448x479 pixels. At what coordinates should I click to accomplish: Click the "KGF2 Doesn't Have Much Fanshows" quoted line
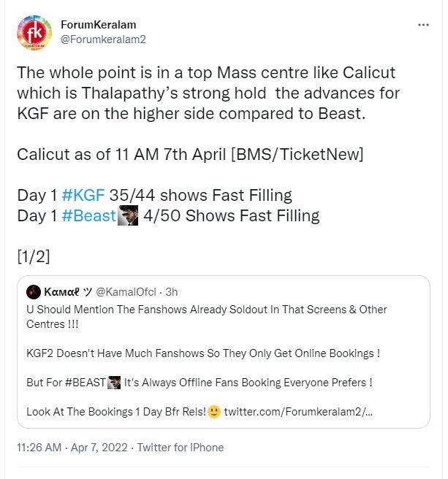point(203,353)
